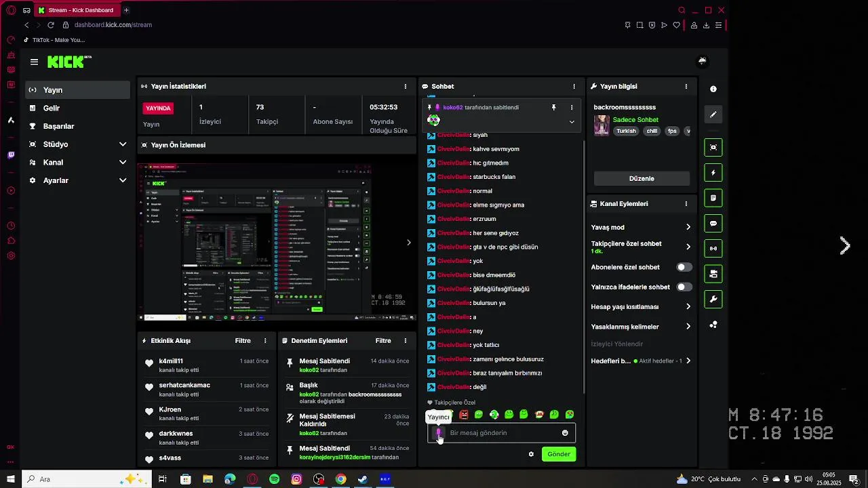
Task: Open the Yayın İstatistikleri panel options menu
Action: click(406, 86)
